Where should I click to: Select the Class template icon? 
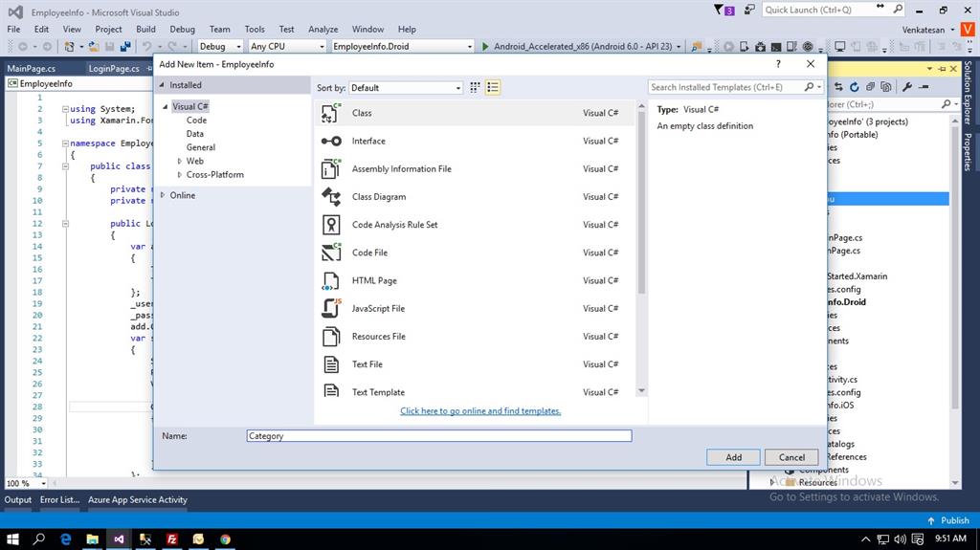331,113
